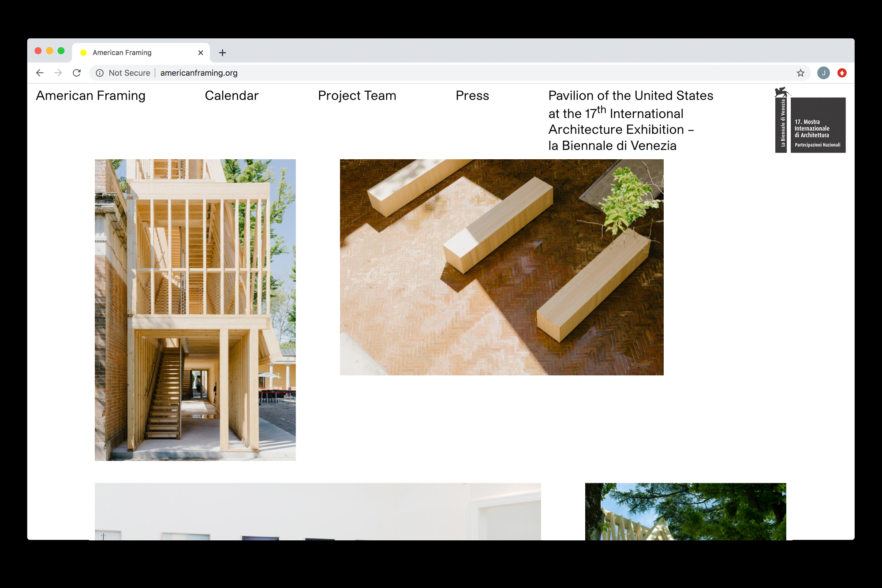The image size is (882, 588).
Task: Click the wooden staircase pavilion photo
Action: coord(194,309)
